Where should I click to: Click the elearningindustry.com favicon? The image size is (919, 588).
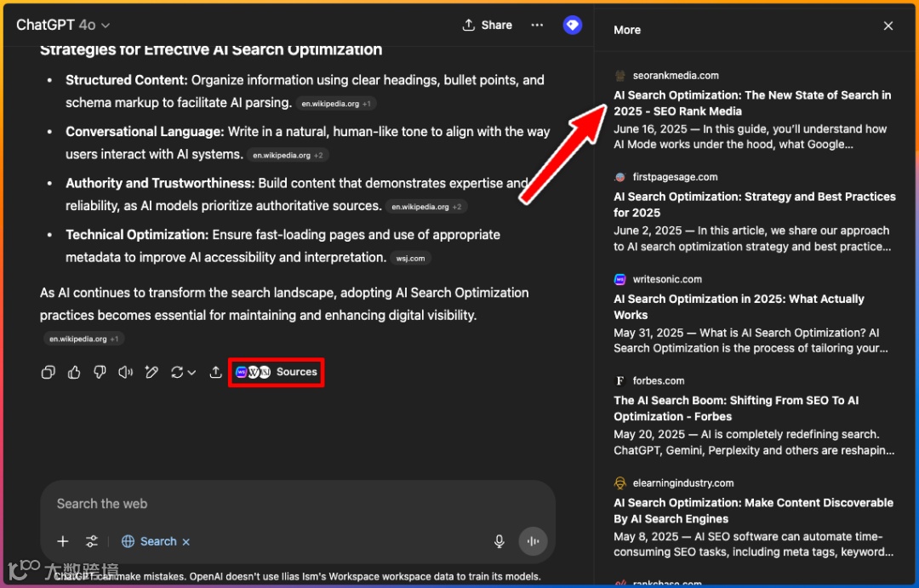point(619,483)
